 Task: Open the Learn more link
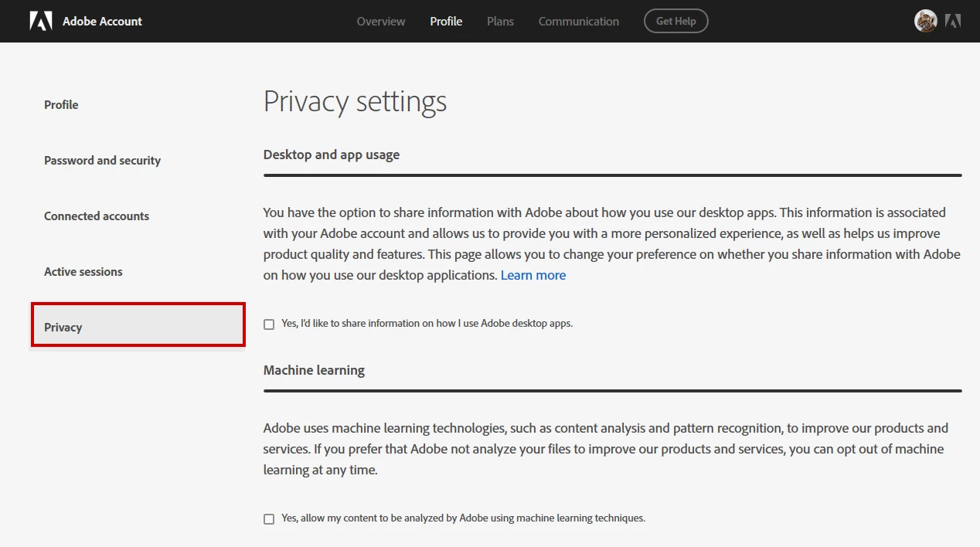[533, 275]
